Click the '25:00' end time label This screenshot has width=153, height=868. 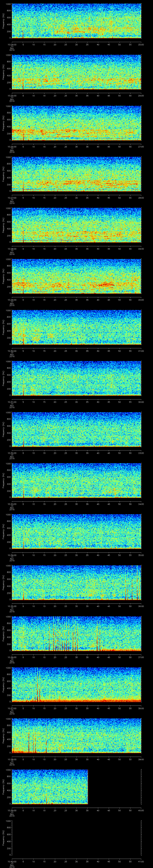pos(141,44)
